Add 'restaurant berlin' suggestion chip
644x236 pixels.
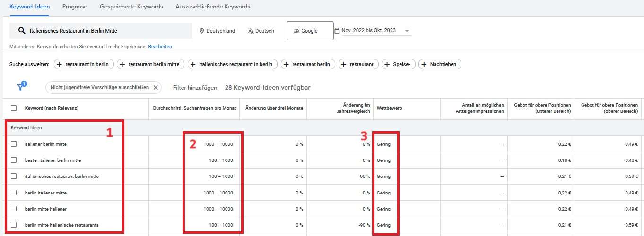tap(308, 64)
